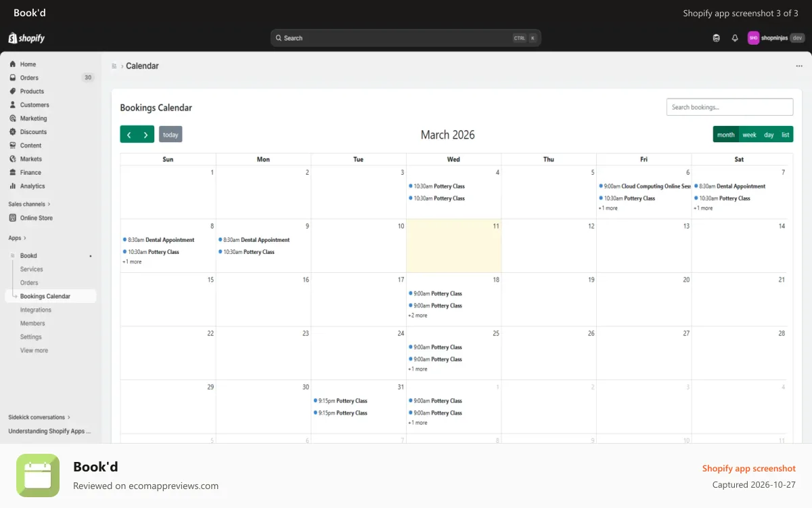Open Marketing from sidebar
This screenshot has width=812, height=508.
point(33,119)
